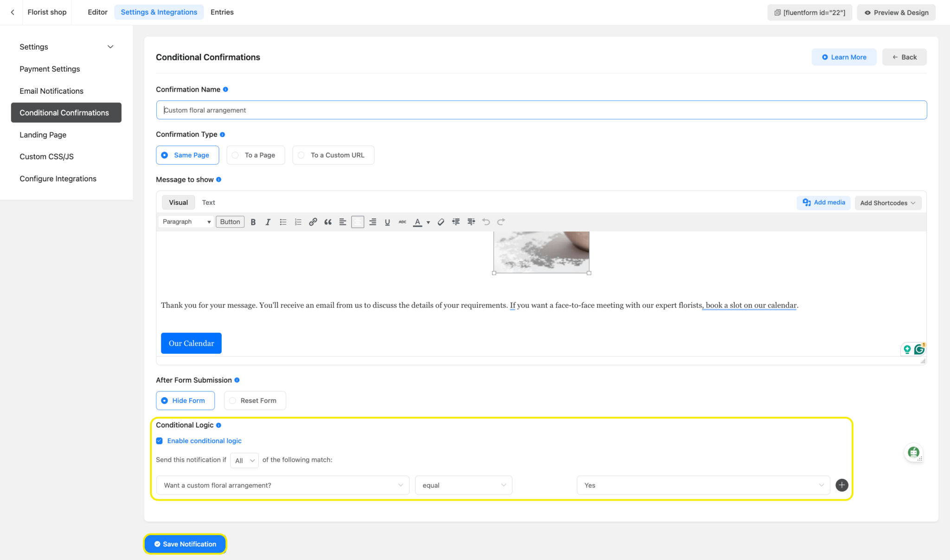Open the Paragraph format dropdown
Viewport: 950px width, 560px height.
(x=186, y=222)
